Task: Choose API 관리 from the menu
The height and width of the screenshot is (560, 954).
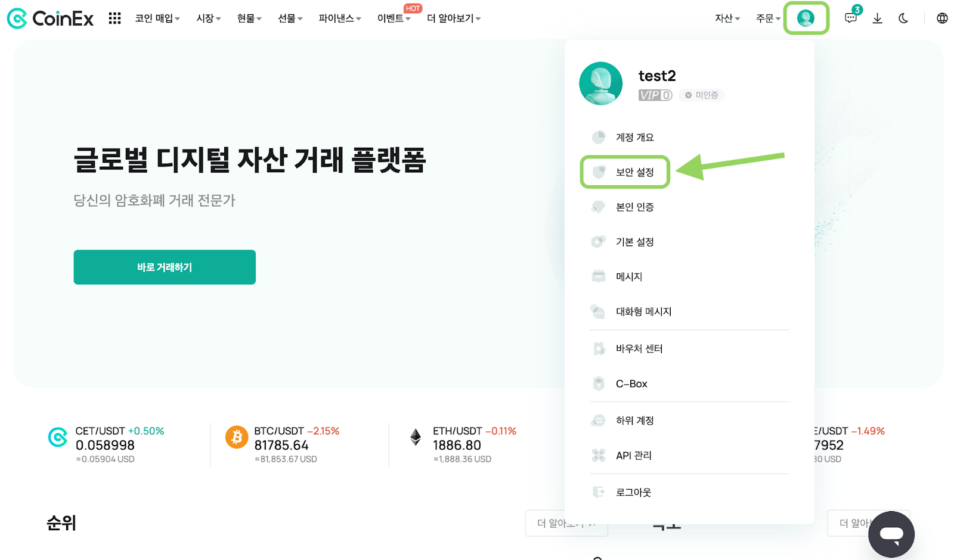Action: pyautogui.click(x=633, y=455)
